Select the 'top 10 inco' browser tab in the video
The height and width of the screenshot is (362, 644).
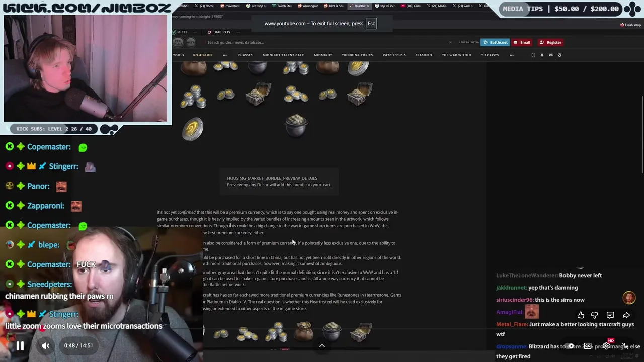pos(386,6)
